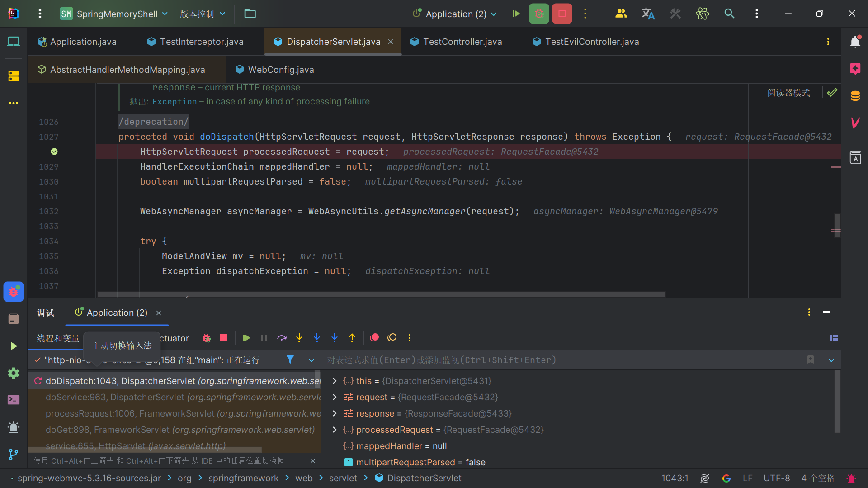Image resolution: width=868 pixels, height=488 pixels.
Task: Focus the evaluate expression input field
Action: pyautogui.click(x=563, y=360)
